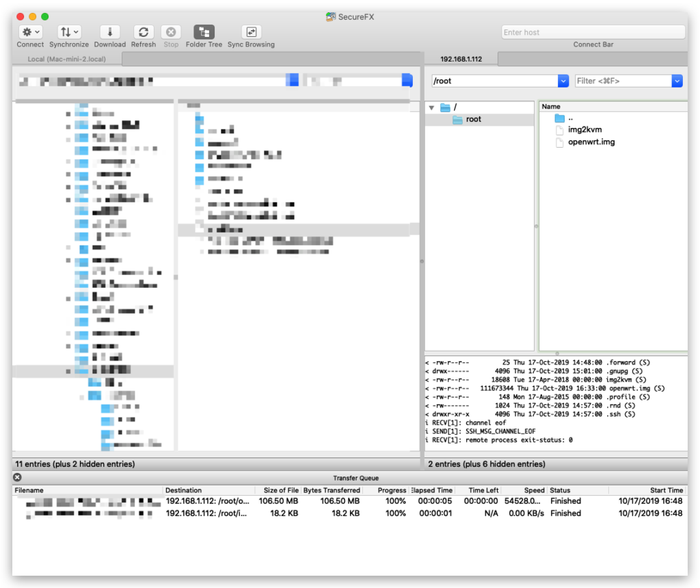The width and height of the screenshot is (700, 588).
Task: Toggle Sync Browsing mode
Action: click(x=251, y=32)
